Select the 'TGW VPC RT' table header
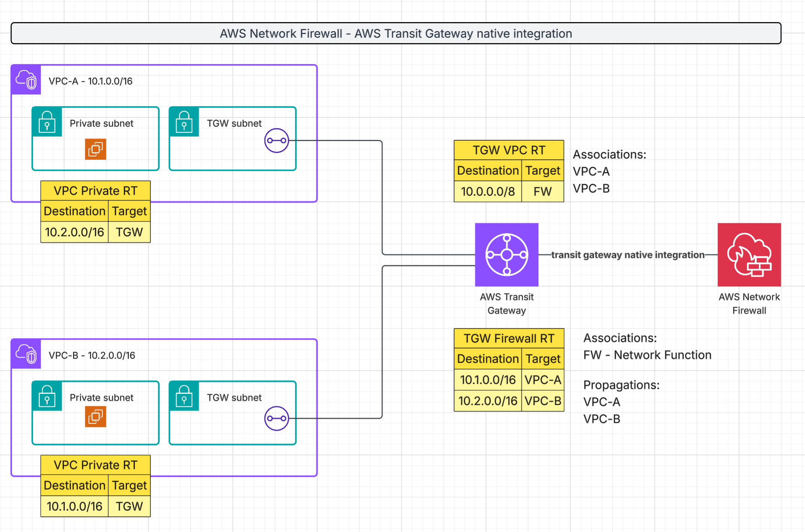Image resolution: width=805 pixels, height=532 pixels. (509, 150)
